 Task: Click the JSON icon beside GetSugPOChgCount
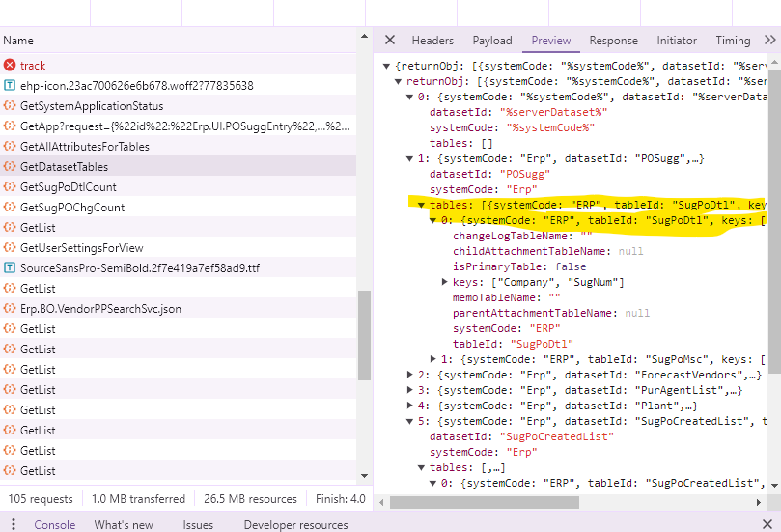tap(10, 208)
